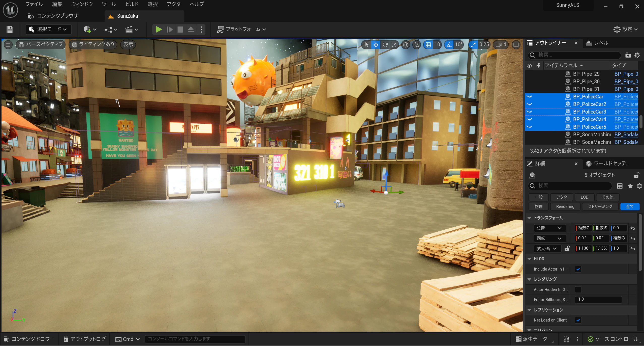Click the Skip frame playback button

point(170,30)
